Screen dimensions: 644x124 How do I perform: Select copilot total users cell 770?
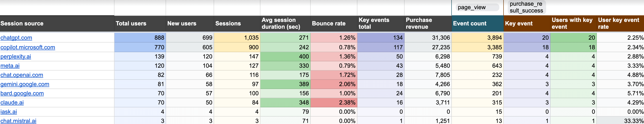pyautogui.click(x=140, y=47)
